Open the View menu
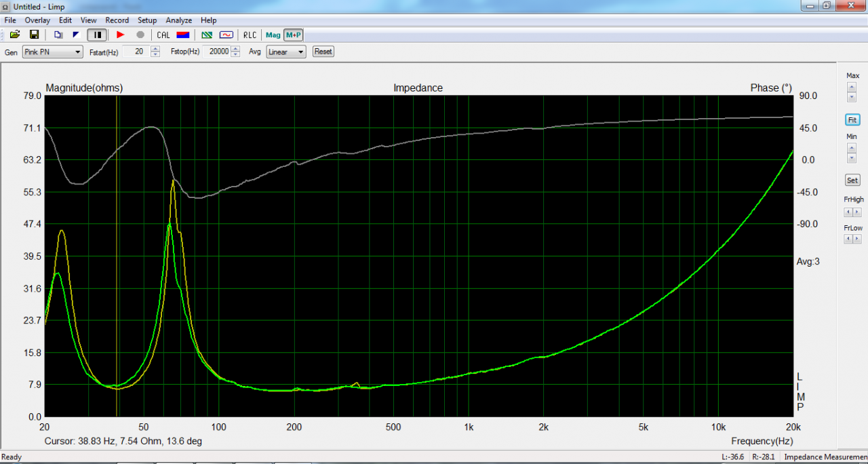868x464 pixels. [x=88, y=20]
